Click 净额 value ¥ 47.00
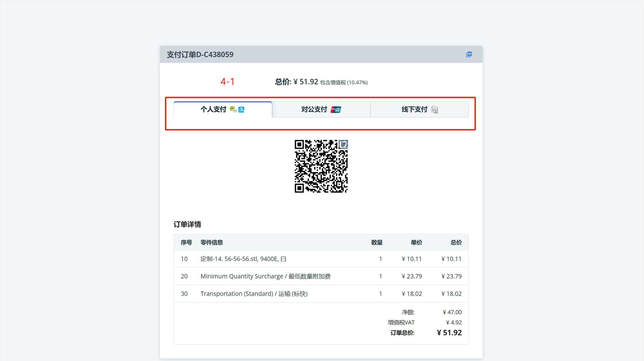The image size is (644, 361). click(452, 312)
